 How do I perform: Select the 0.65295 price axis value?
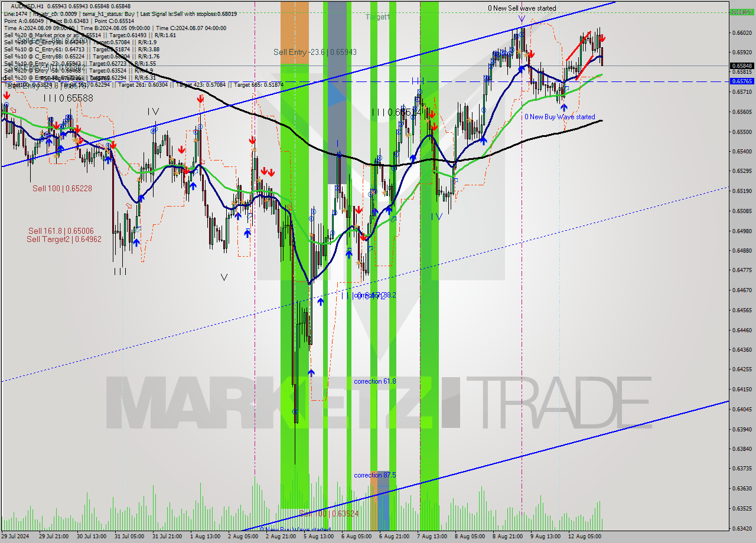coord(742,171)
